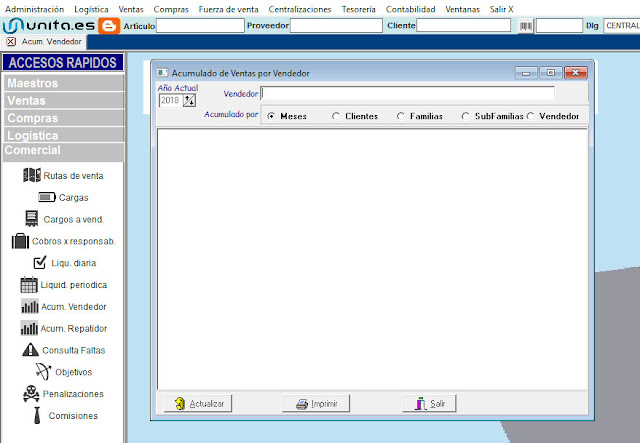This screenshot has width=640, height=443.
Task: Click the Vendedor input field
Action: pos(420,94)
